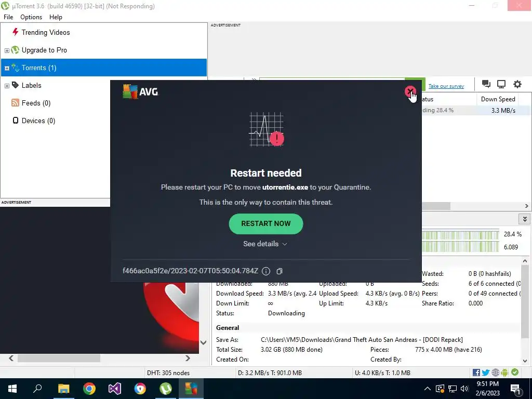
Task: Click the globe web icon in status bar
Action: [495, 373]
